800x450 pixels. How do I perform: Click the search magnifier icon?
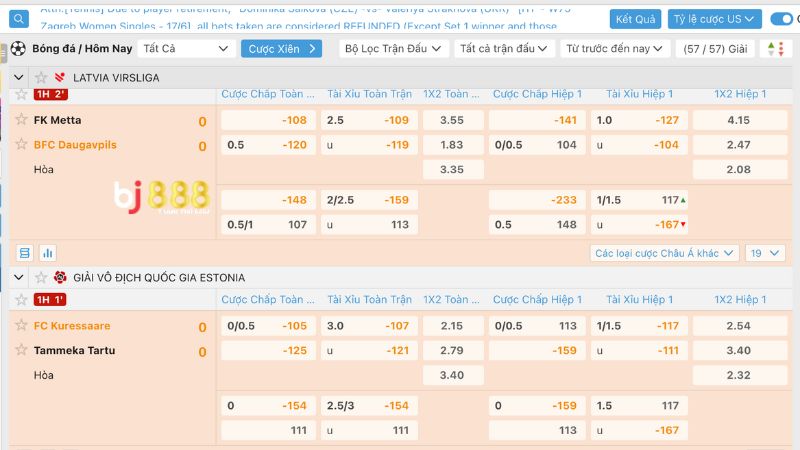(x=18, y=19)
